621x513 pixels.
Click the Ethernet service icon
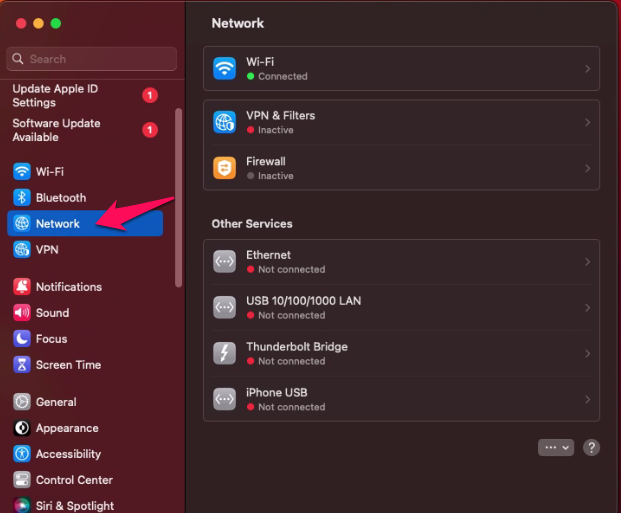click(x=225, y=261)
